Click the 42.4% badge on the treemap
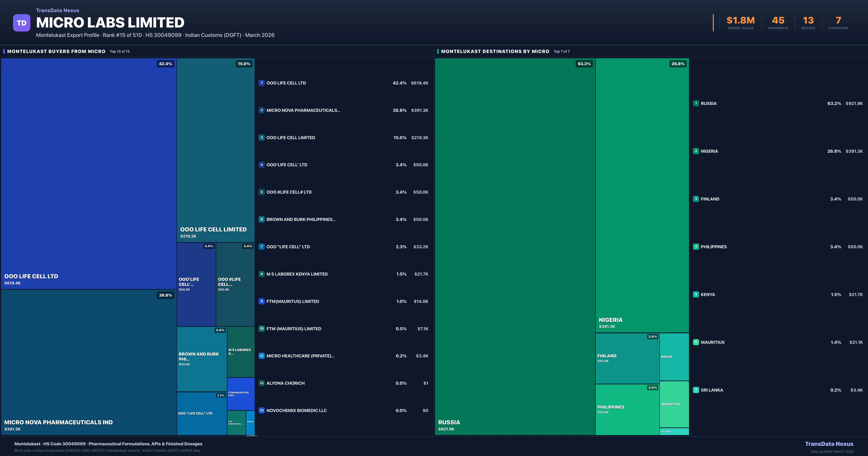Image resolution: width=868 pixels, height=456 pixels. (165, 64)
